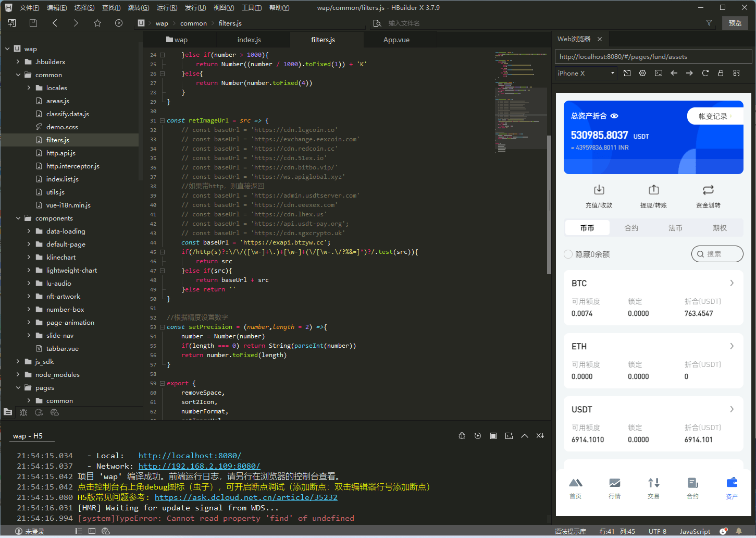
Task: Click the bookmark star icon in toolbar
Action: coord(97,23)
